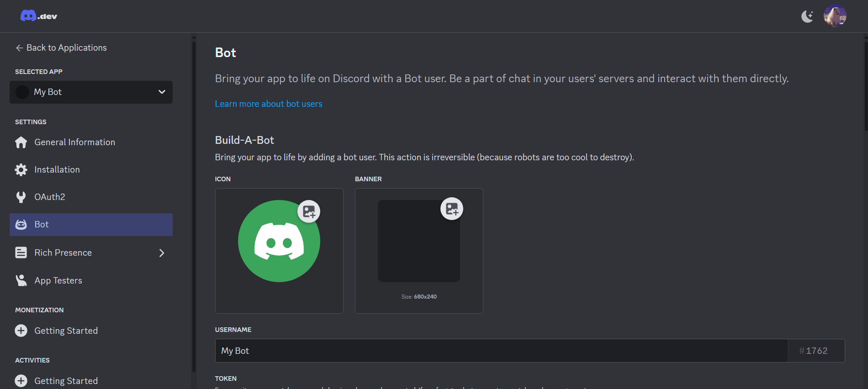Open Monetization Getting Started
The height and width of the screenshot is (389, 868).
(x=66, y=331)
